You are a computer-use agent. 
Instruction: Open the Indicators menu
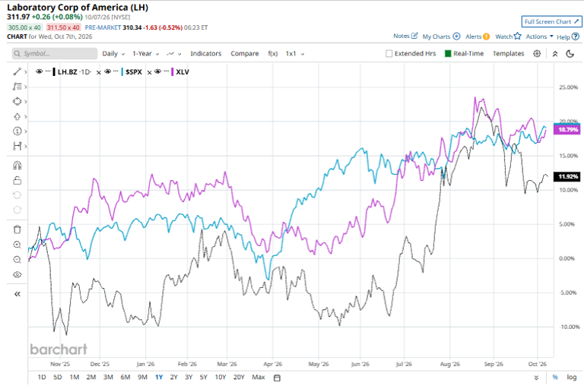pos(205,53)
